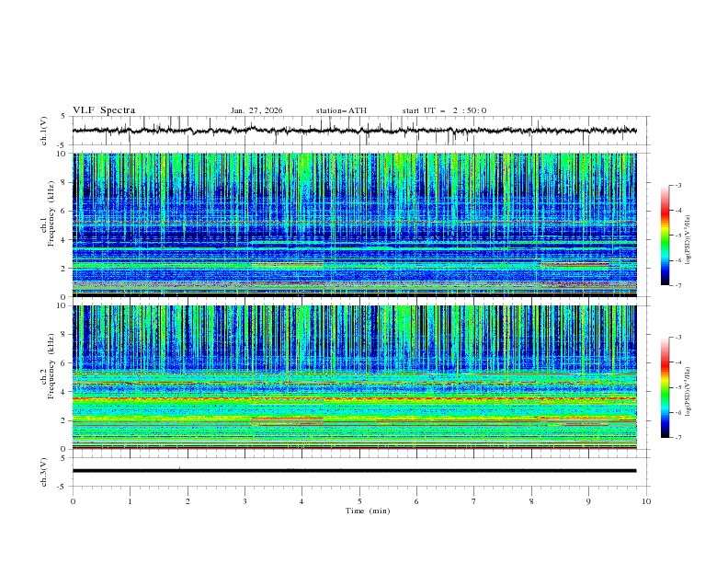Click the 'VLF Spectra' title text

point(104,110)
